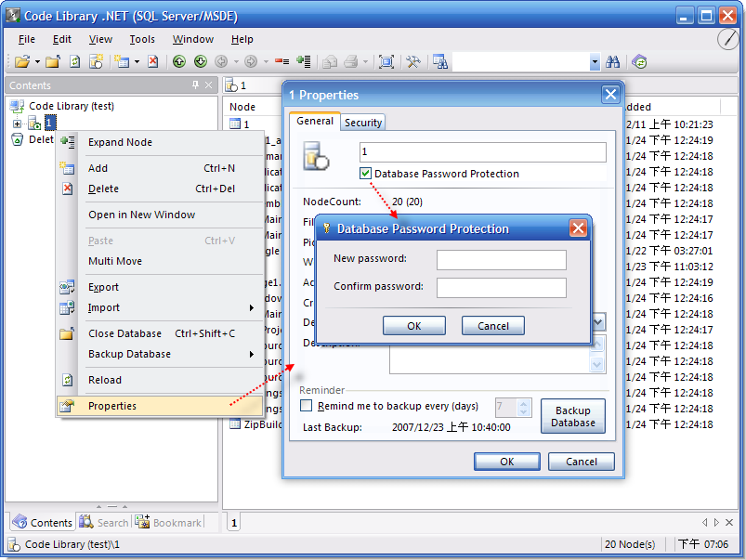Open the Backup Database submenu arrow
This screenshot has width=746, height=560.
(x=252, y=354)
